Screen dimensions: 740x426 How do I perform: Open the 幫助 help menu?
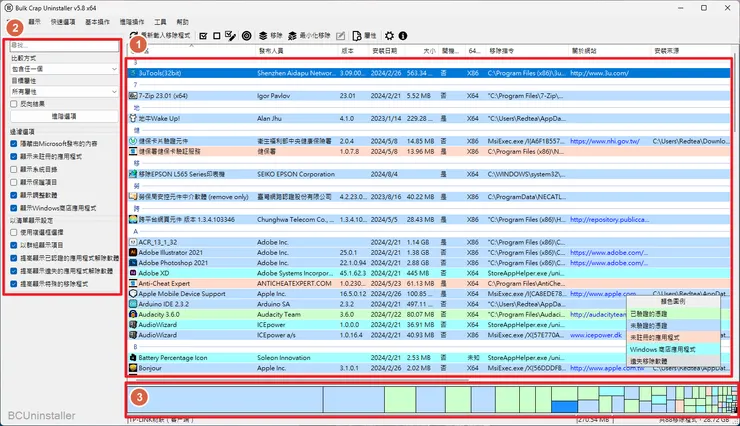[x=182, y=22]
